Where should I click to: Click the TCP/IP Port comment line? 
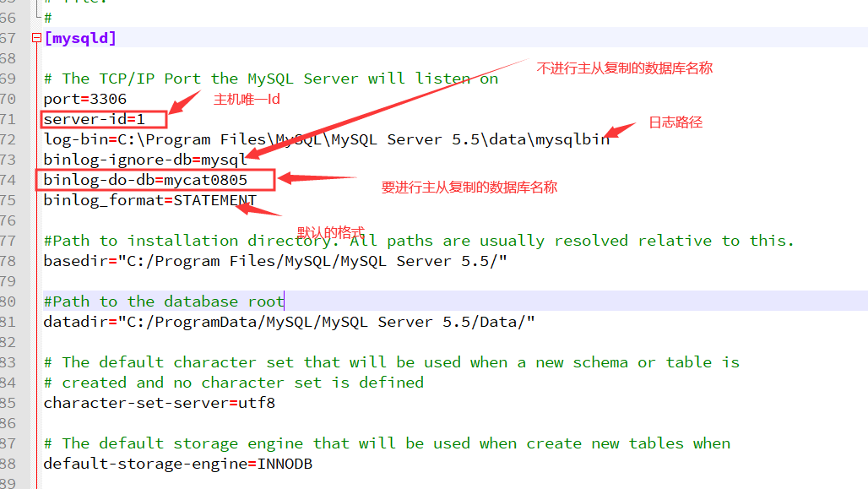click(x=271, y=79)
